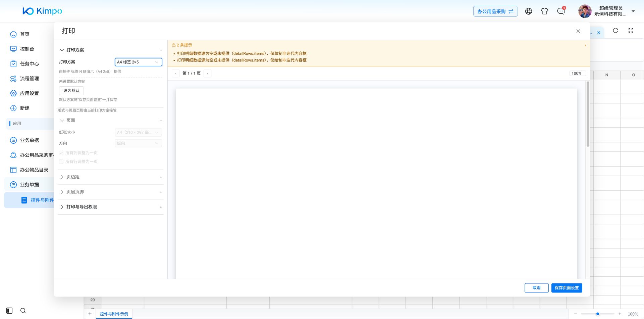Open the 办公物品目录 table icon
This screenshot has width=644, height=319.
click(13, 170)
